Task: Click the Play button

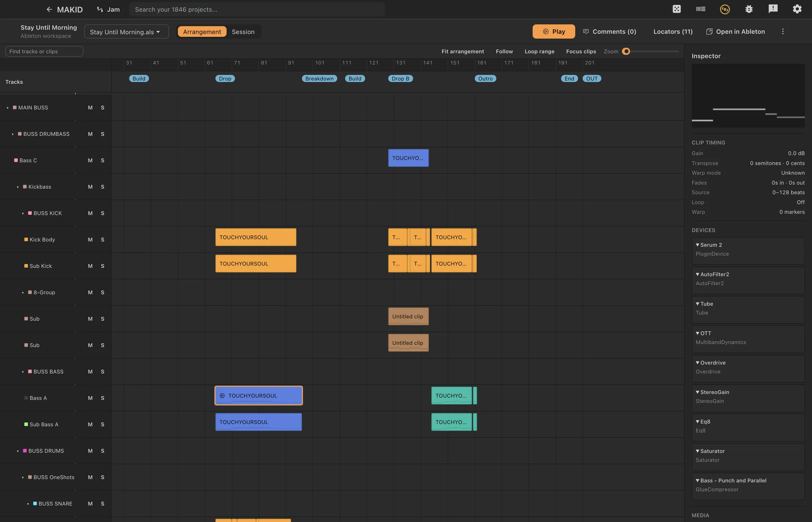Action: (x=554, y=31)
